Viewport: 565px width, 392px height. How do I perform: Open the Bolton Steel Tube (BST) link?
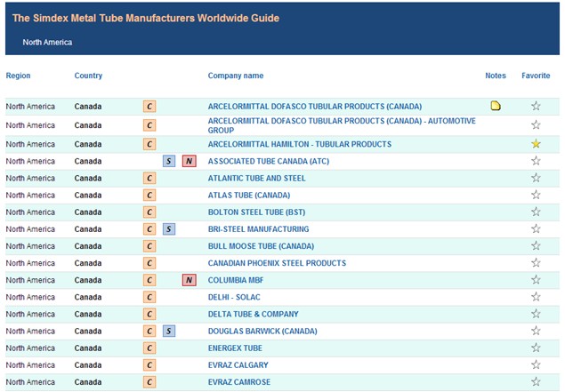(256, 212)
